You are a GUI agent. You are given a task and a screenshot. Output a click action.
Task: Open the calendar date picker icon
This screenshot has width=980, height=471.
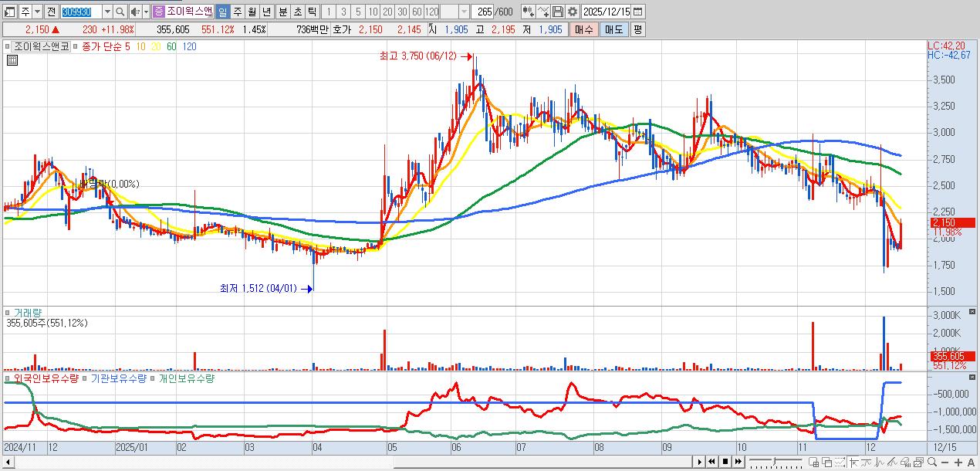637,12
